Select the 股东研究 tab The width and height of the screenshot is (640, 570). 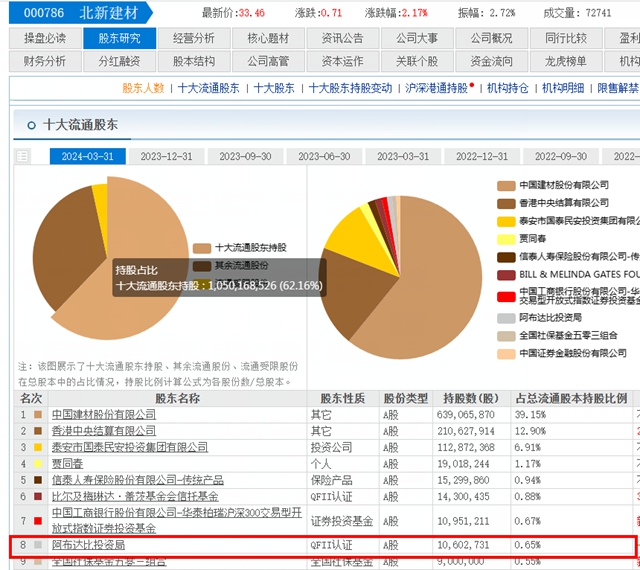coord(120,38)
